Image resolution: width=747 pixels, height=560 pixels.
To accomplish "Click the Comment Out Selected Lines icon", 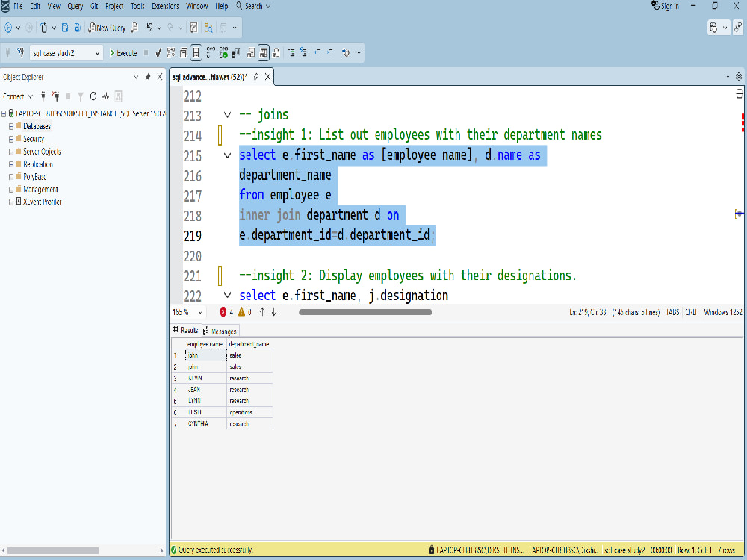I will [291, 53].
